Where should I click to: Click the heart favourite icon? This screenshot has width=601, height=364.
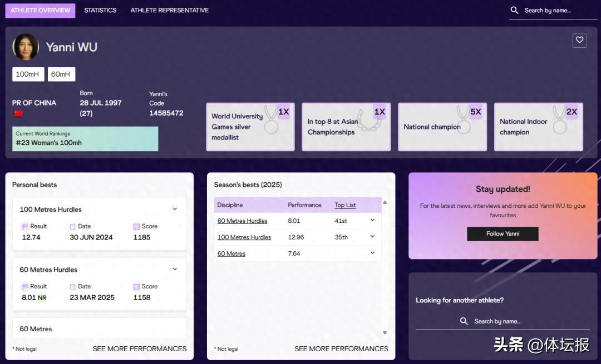[x=579, y=40]
